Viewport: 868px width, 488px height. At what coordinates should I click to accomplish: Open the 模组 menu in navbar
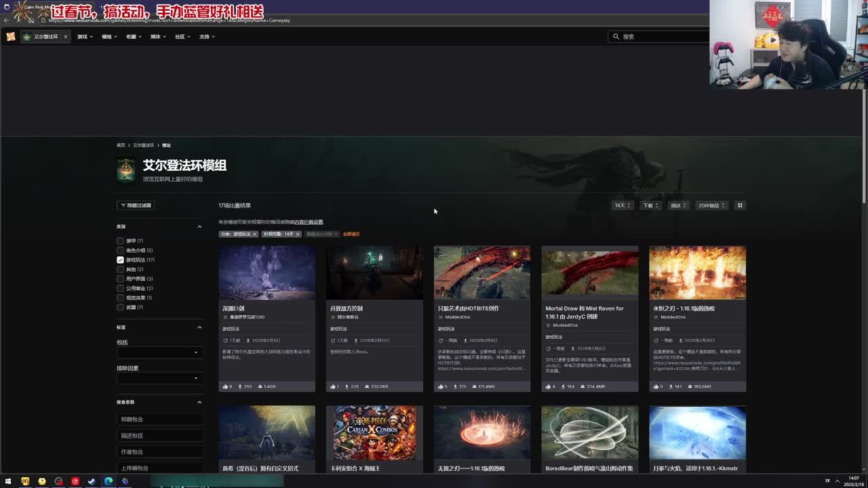point(108,37)
